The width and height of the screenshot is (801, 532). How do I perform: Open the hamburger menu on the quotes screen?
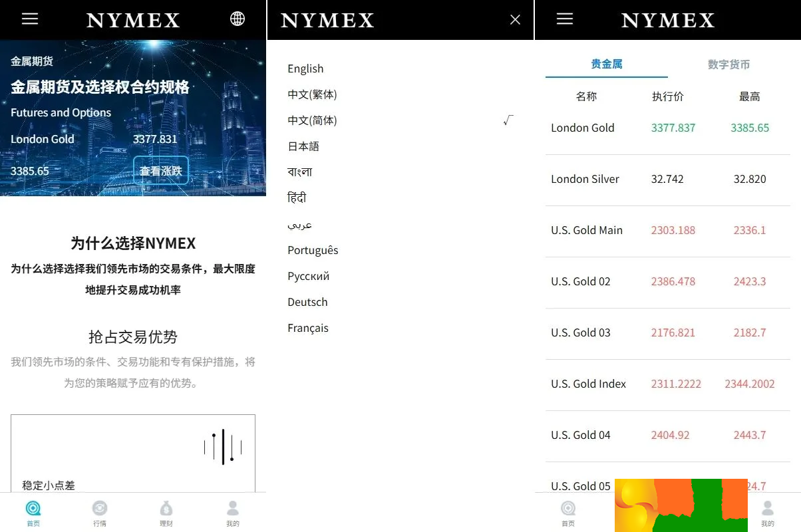pyautogui.click(x=565, y=19)
